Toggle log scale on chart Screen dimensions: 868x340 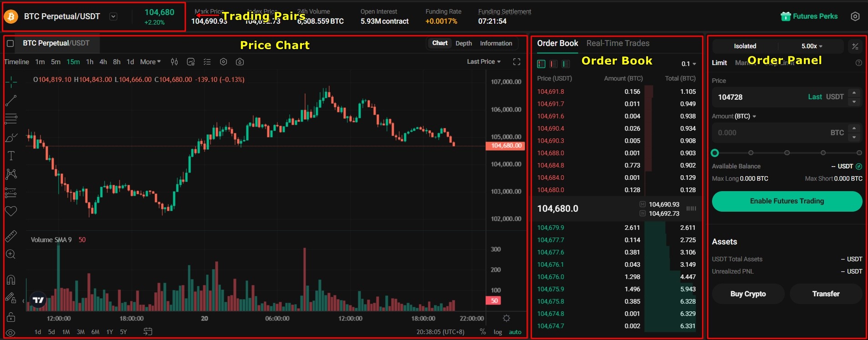coord(498,332)
